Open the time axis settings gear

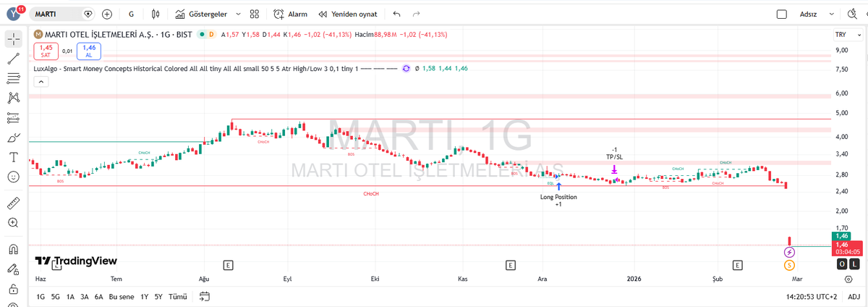click(848, 278)
